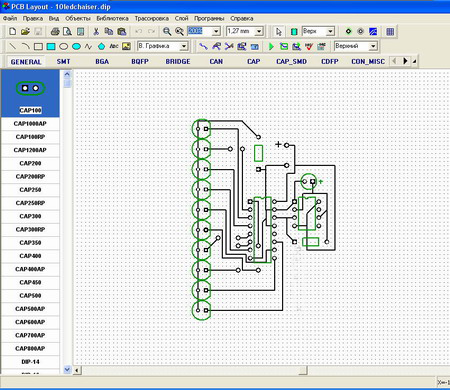Open the Справка menu

tap(242, 18)
